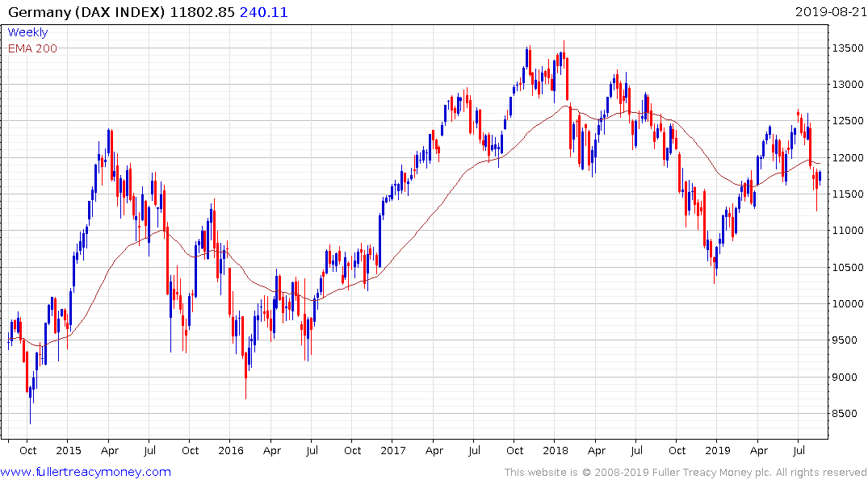Image resolution: width=868 pixels, height=484 pixels.
Task: Click the 11500 price axis label
Action: 848,194
